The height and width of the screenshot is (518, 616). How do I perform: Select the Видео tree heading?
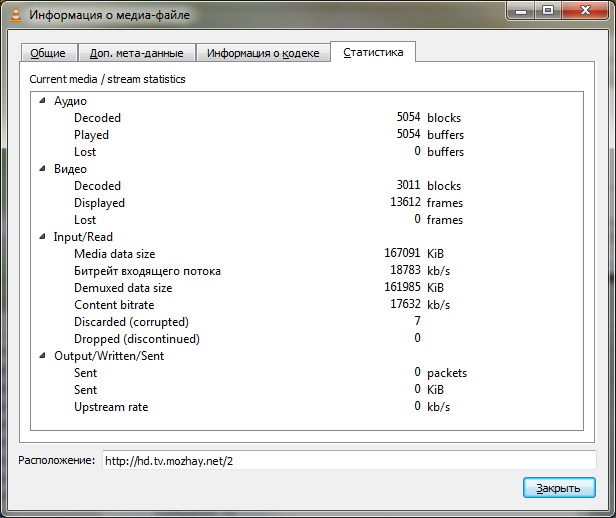(x=70, y=169)
